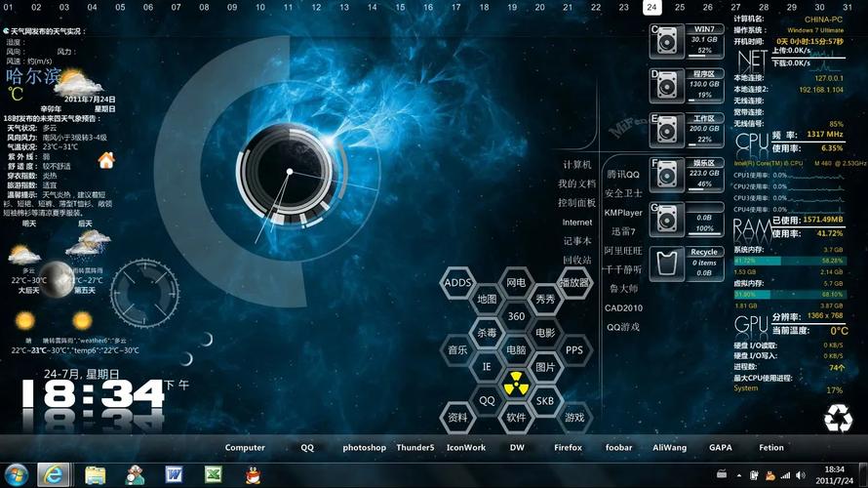Open the 地图 hexagon tile
This screenshot has height=488, width=868.
(x=487, y=299)
